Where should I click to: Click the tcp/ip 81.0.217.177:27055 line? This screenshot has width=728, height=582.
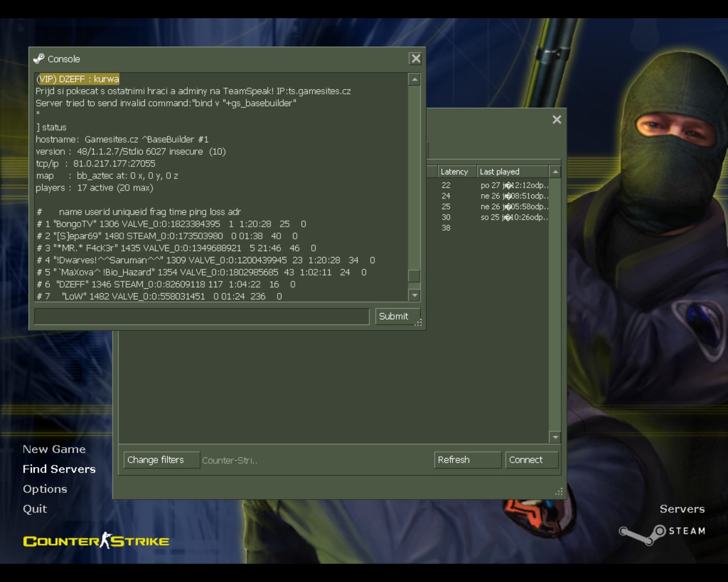pos(96,164)
